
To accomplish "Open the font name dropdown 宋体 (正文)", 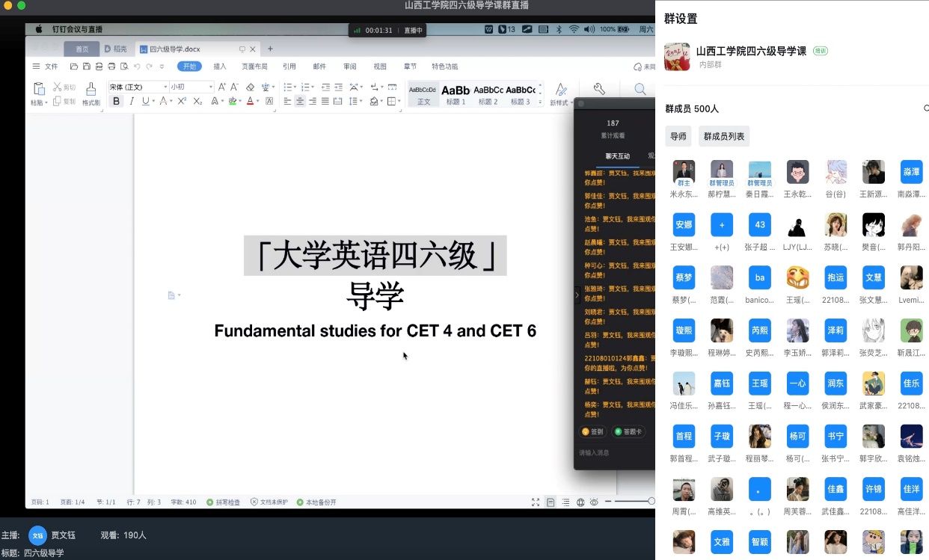I will (138, 87).
